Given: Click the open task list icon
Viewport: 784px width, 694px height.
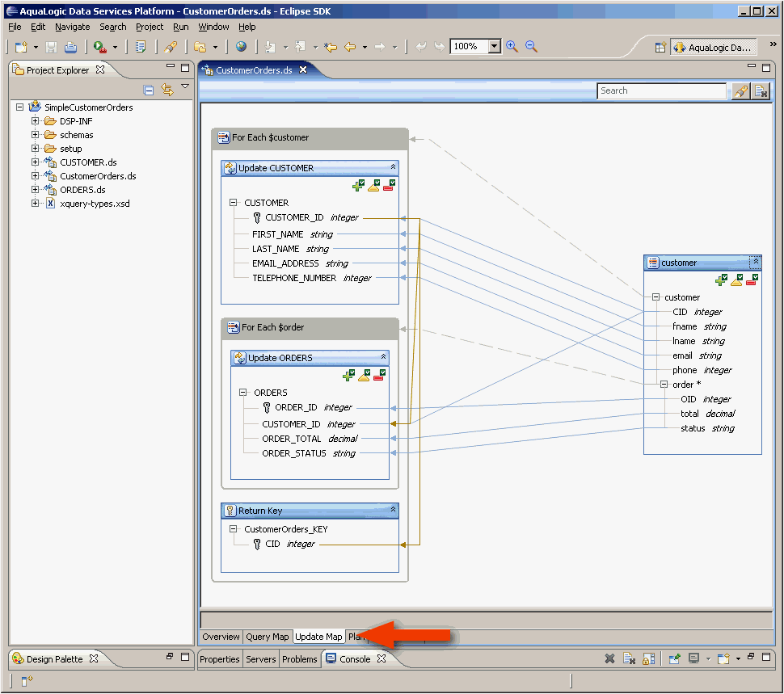Looking at the screenshot, I should [141, 47].
